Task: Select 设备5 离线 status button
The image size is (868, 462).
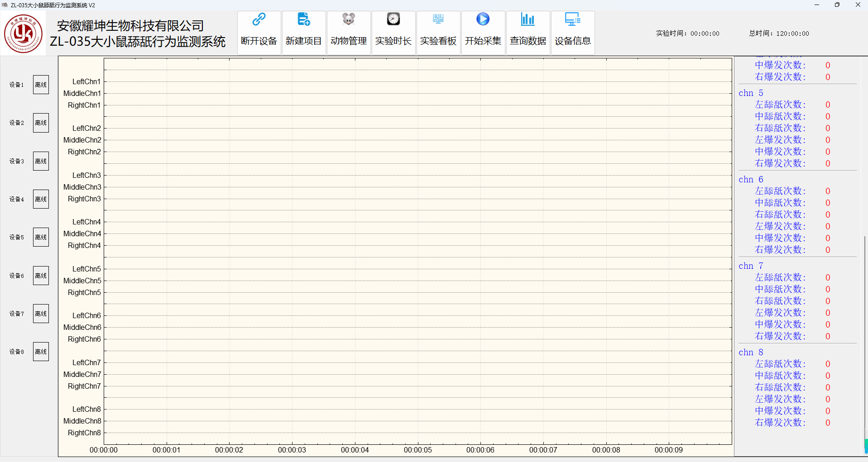Action: tap(41, 237)
